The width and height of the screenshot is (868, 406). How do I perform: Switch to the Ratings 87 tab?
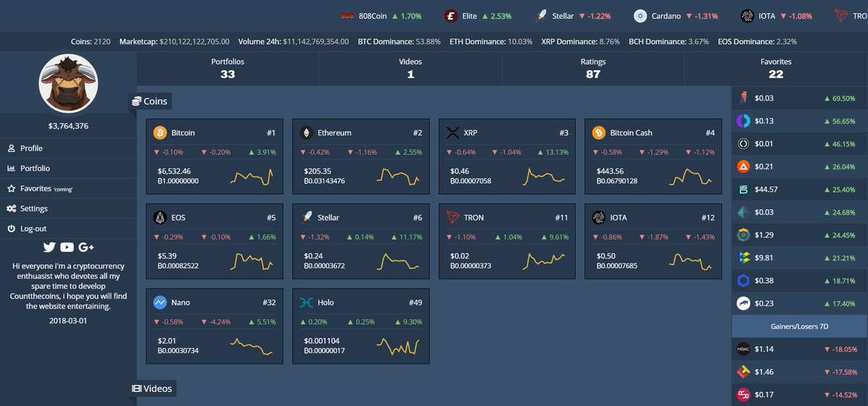593,68
